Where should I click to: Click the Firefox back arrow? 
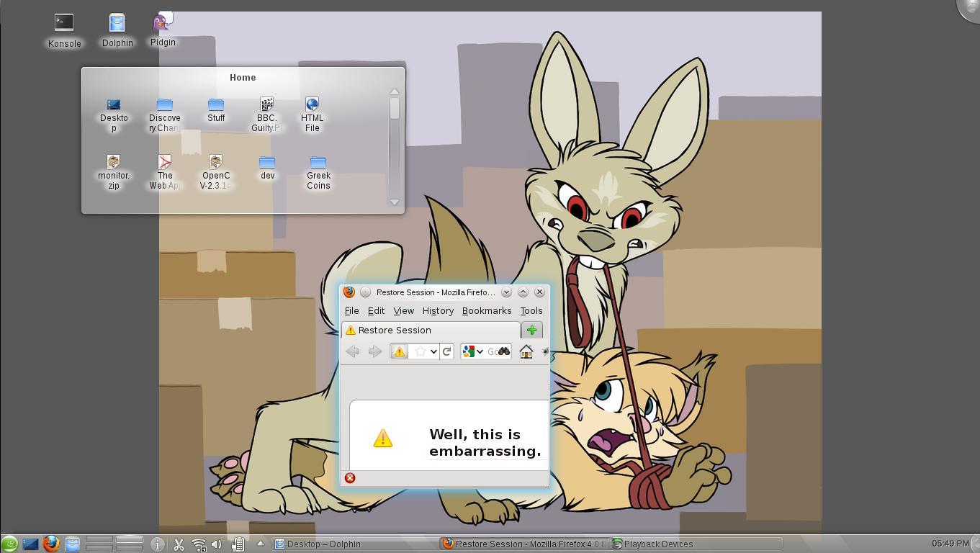pos(353,351)
